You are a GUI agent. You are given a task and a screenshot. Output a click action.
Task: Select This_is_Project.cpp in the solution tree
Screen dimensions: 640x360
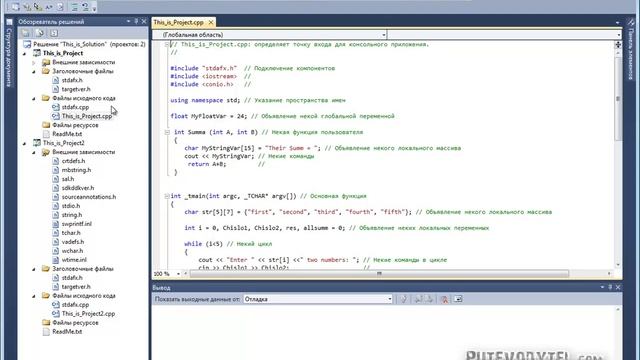pos(87,116)
